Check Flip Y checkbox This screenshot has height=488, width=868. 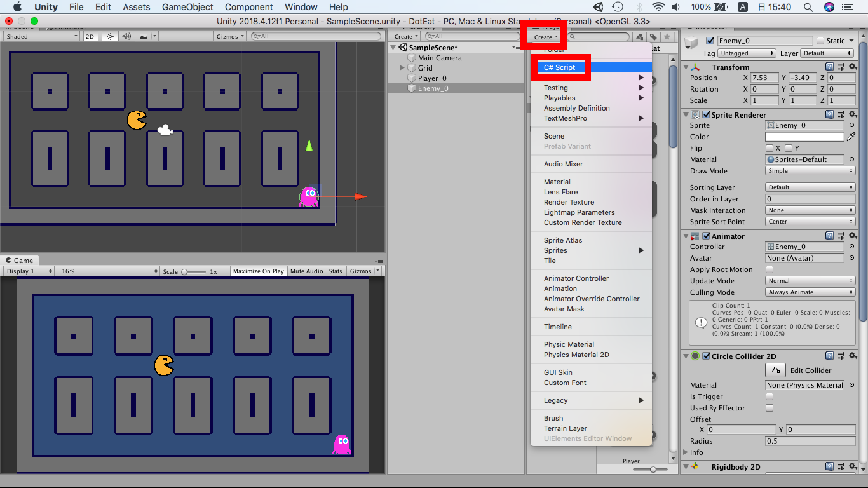pyautogui.click(x=789, y=148)
